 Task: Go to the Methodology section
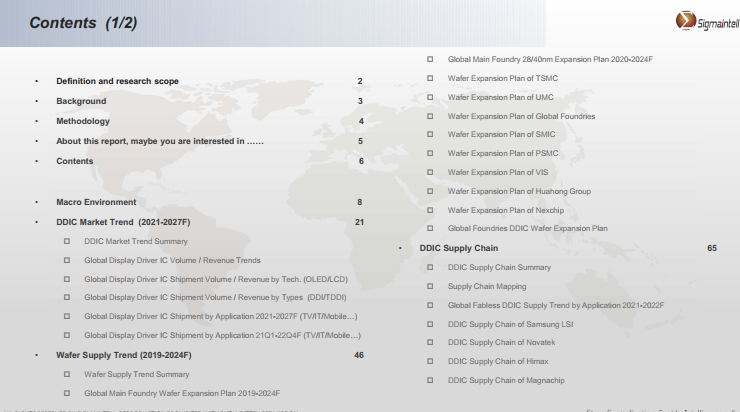click(x=83, y=121)
